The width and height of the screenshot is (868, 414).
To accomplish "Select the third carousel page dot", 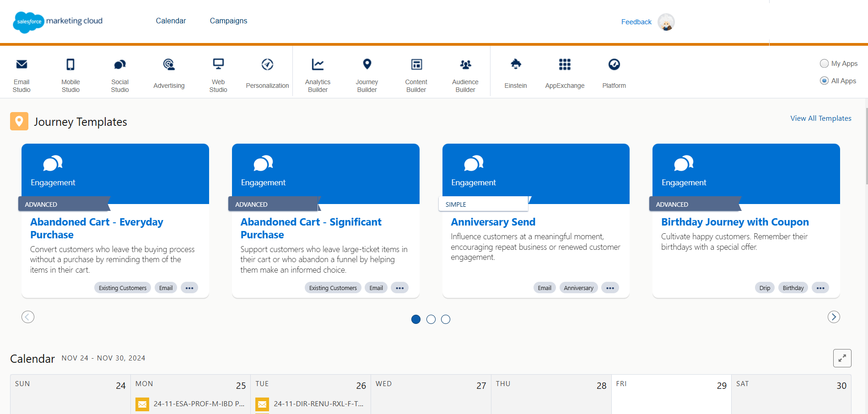I will (x=446, y=319).
